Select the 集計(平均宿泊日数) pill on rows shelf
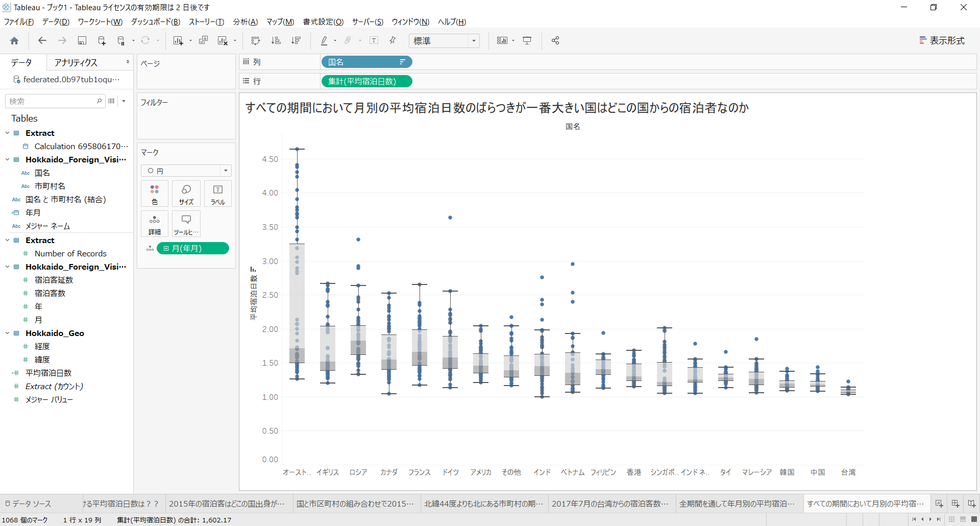The width and height of the screenshot is (980, 526). tap(366, 81)
